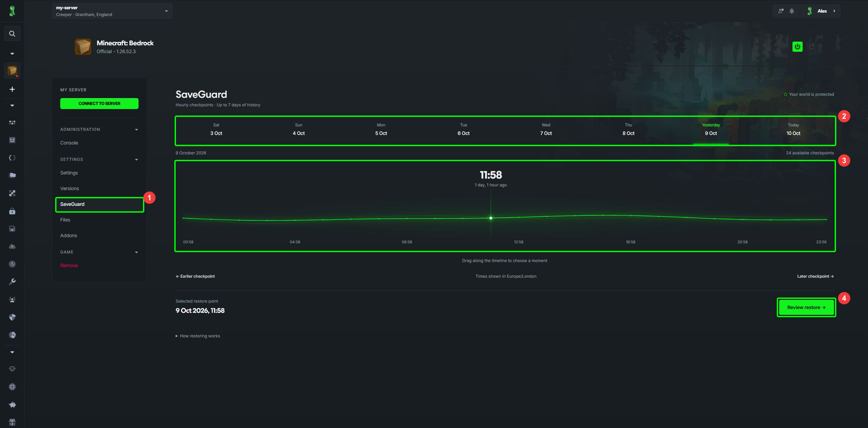868x428 pixels.
Task: Select the Mon 5 Oct day tab
Action: pyautogui.click(x=381, y=129)
